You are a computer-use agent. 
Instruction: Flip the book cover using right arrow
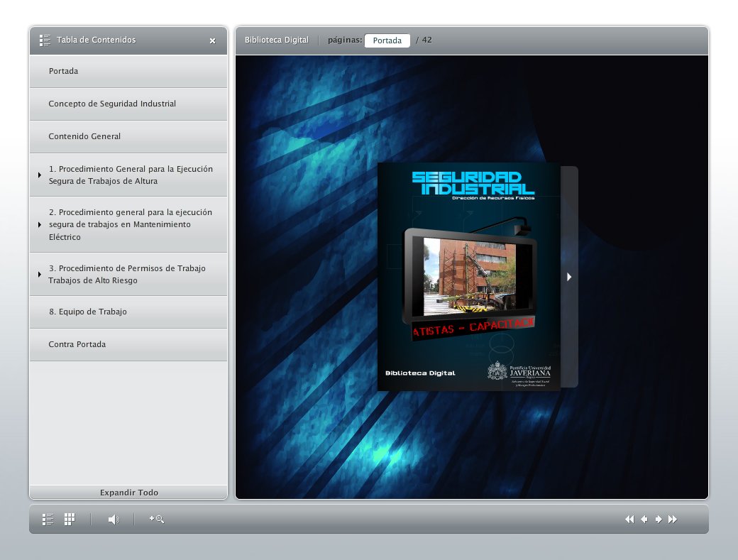point(569,277)
